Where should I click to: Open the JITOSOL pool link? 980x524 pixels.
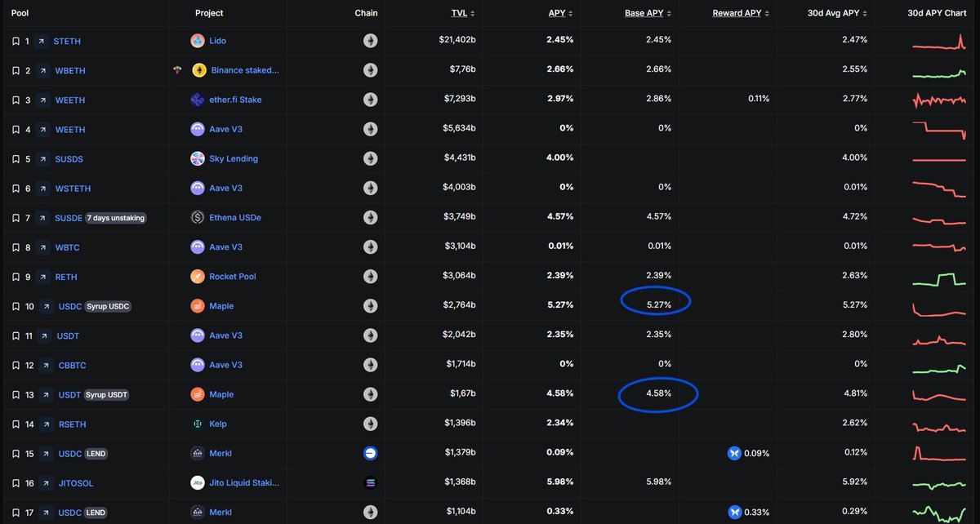76,483
